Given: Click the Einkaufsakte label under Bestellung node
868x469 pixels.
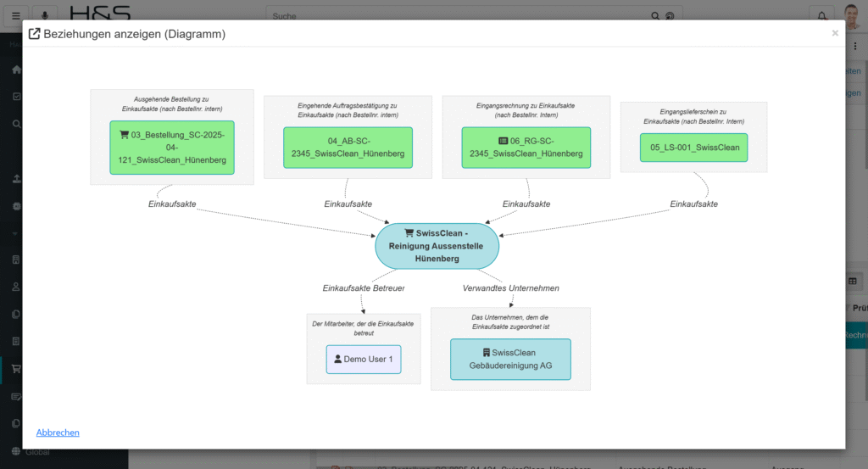Looking at the screenshot, I should (x=172, y=204).
